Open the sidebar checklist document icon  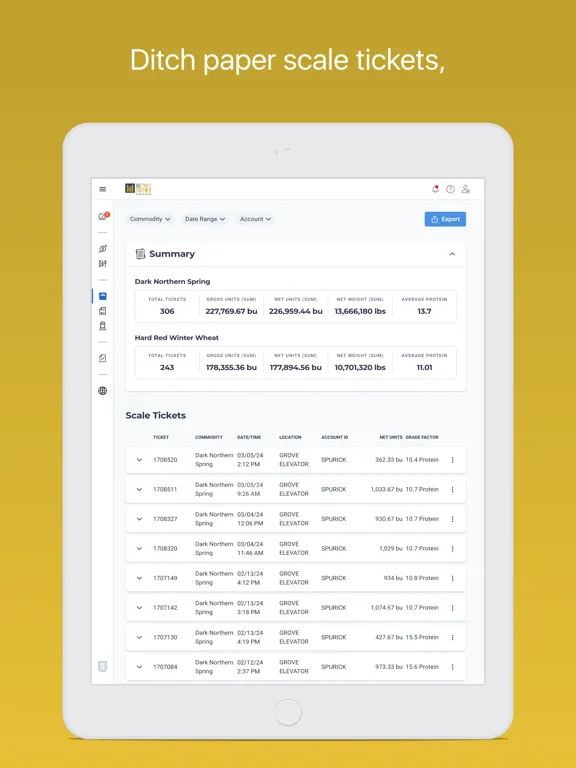(x=102, y=358)
